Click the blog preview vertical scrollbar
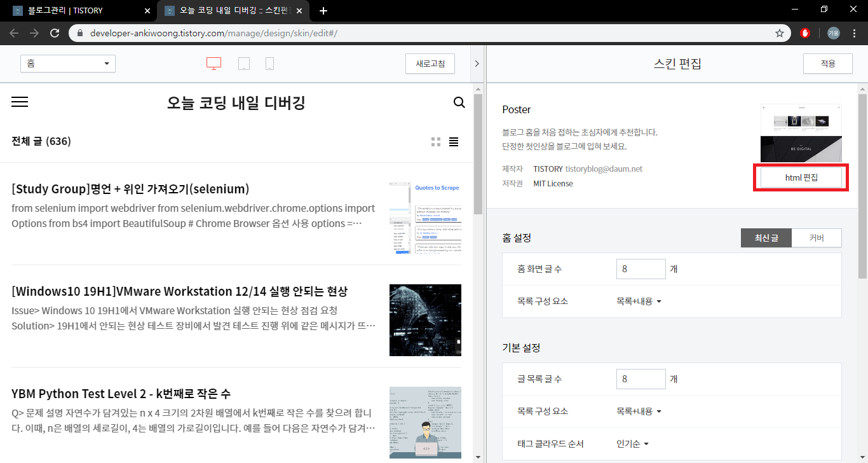The width and height of the screenshot is (868, 463). tap(478, 153)
